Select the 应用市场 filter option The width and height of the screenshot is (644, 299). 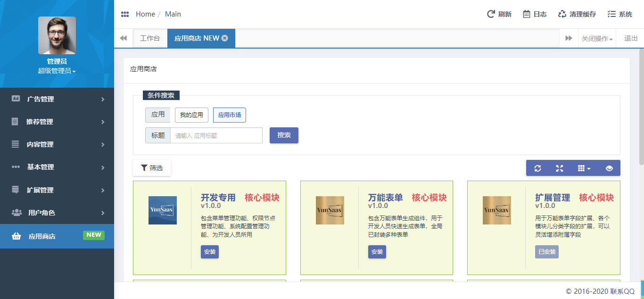229,115
